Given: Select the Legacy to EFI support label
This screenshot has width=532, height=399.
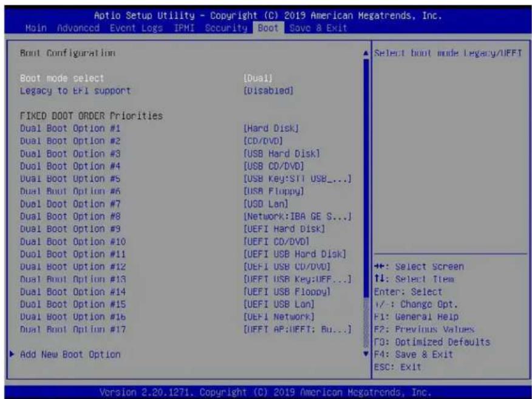Looking at the screenshot, I should [x=75, y=91].
